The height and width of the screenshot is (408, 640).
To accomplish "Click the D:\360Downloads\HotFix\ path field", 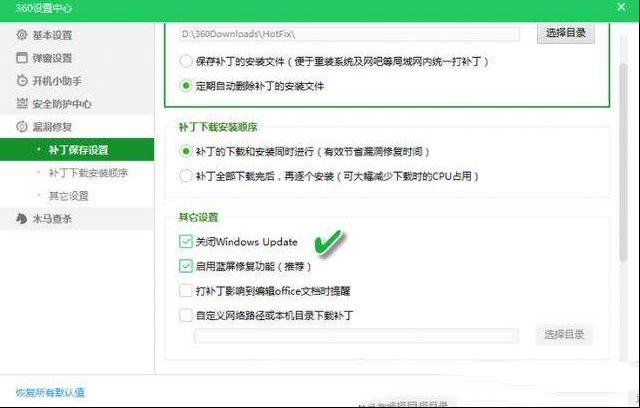I will pos(349,34).
